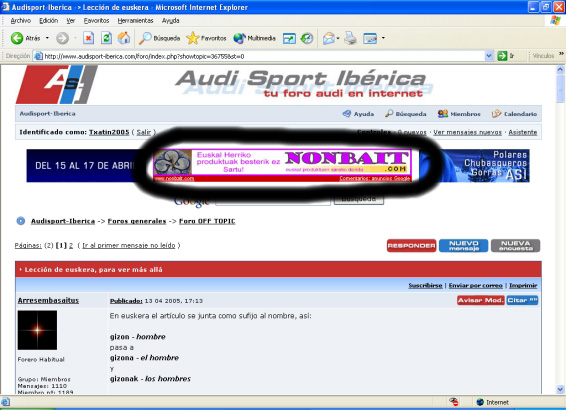Click the Salir logout link

pos(144,132)
